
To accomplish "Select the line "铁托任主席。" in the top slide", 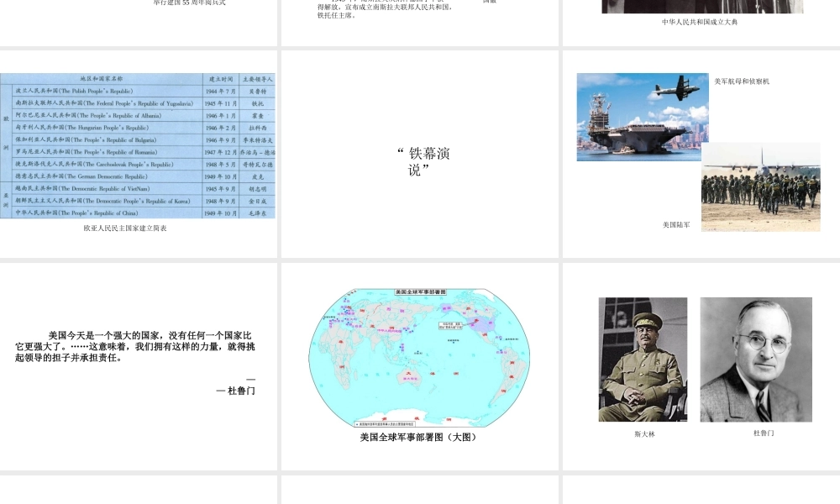I will [337, 15].
